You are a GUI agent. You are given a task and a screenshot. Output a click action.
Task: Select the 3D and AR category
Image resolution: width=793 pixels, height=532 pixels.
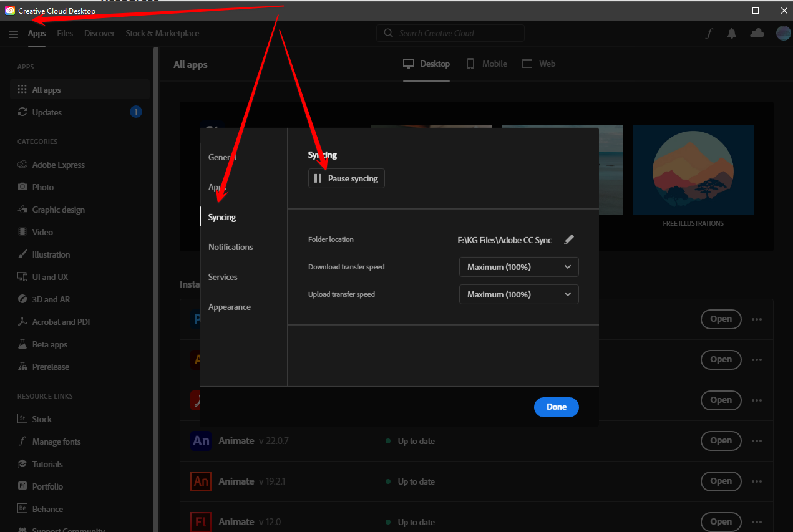pyautogui.click(x=21, y=299)
